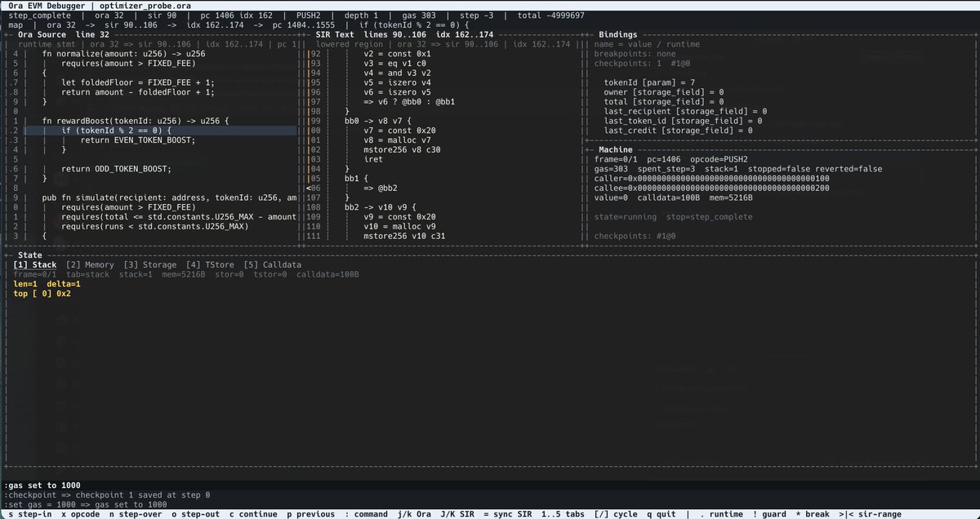Click log line ':checkpoint => checkpoint 1 saved at step 0'
Screen dimensions: 980x519
(108, 495)
